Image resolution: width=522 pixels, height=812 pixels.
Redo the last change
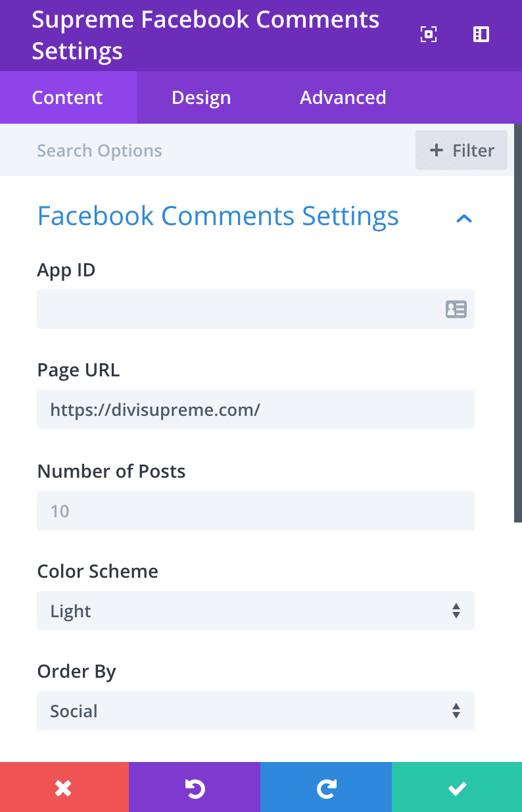pyautogui.click(x=326, y=787)
